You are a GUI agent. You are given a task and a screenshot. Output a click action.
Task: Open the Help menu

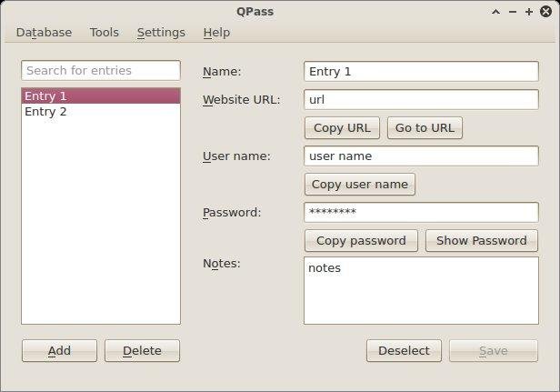(216, 32)
